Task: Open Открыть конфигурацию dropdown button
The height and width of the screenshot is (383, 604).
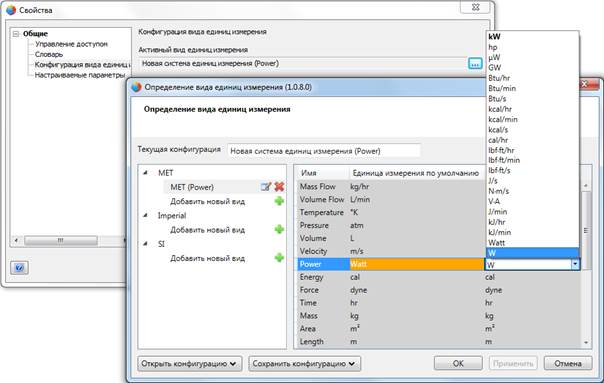Action: [x=190, y=363]
